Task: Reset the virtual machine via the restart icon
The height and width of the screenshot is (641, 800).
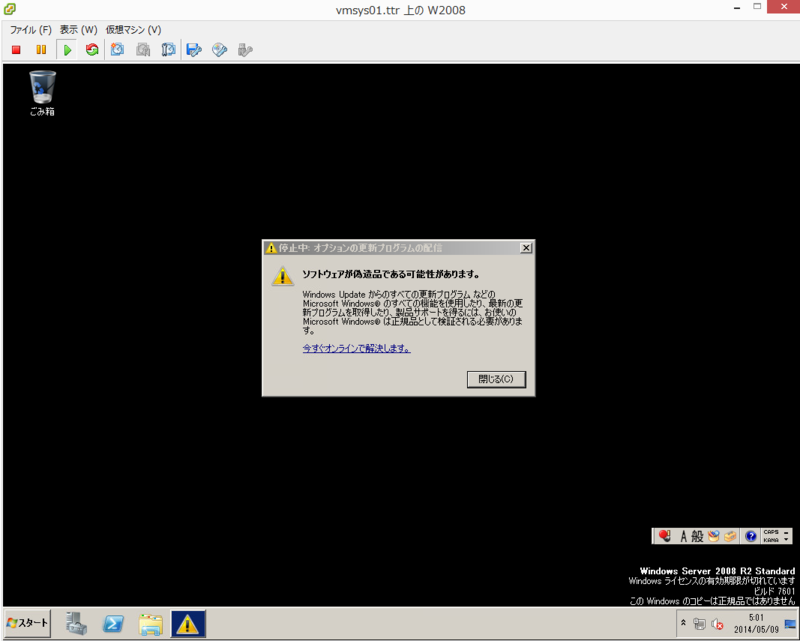Action: (92, 50)
